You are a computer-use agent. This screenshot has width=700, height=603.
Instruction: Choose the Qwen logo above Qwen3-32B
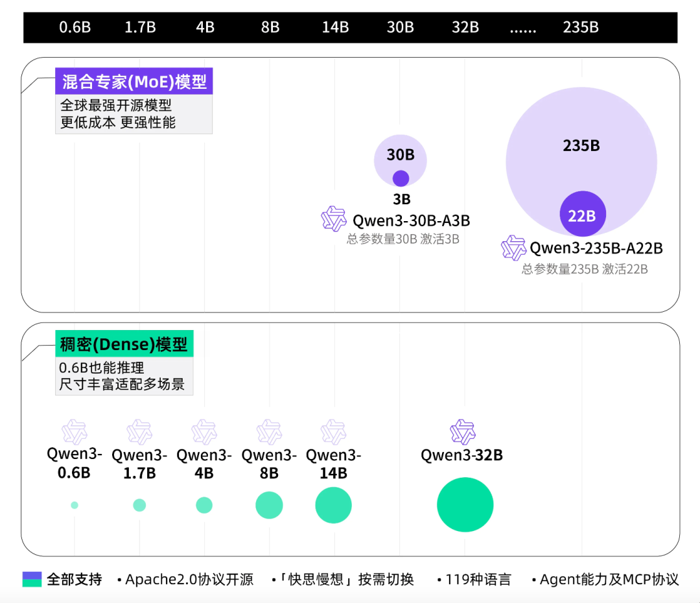(463, 432)
